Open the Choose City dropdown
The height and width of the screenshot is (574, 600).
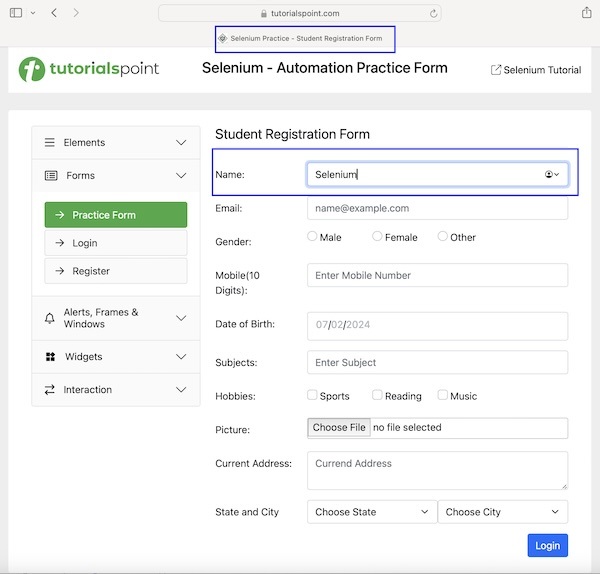pos(502,512)
